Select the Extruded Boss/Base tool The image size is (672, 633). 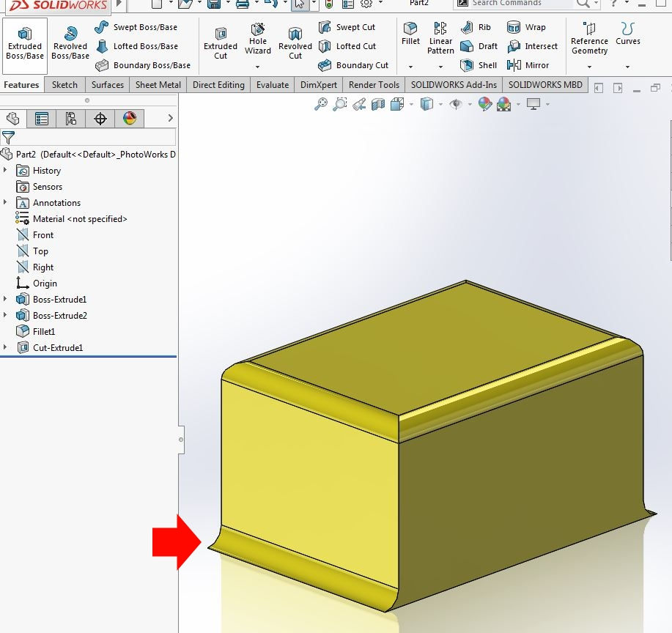(25, 45)
